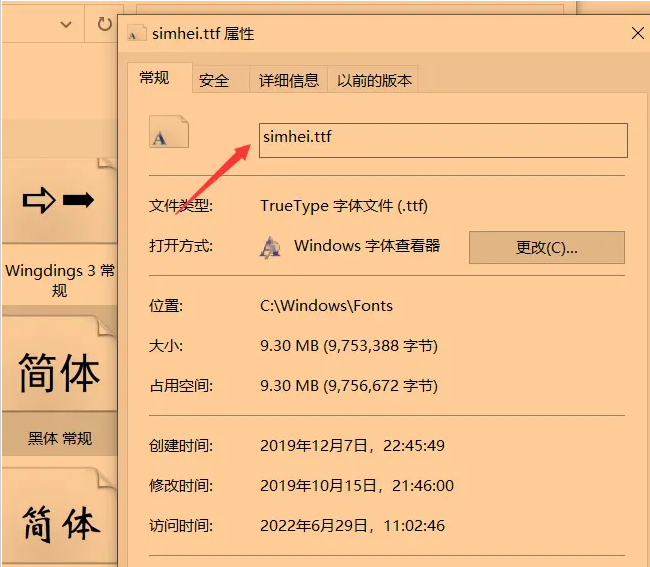Viewport: 650px width, 567px height.
Task: Click the '9.30 MB (9,756,672 字节)' value
Action: [349, 386]
